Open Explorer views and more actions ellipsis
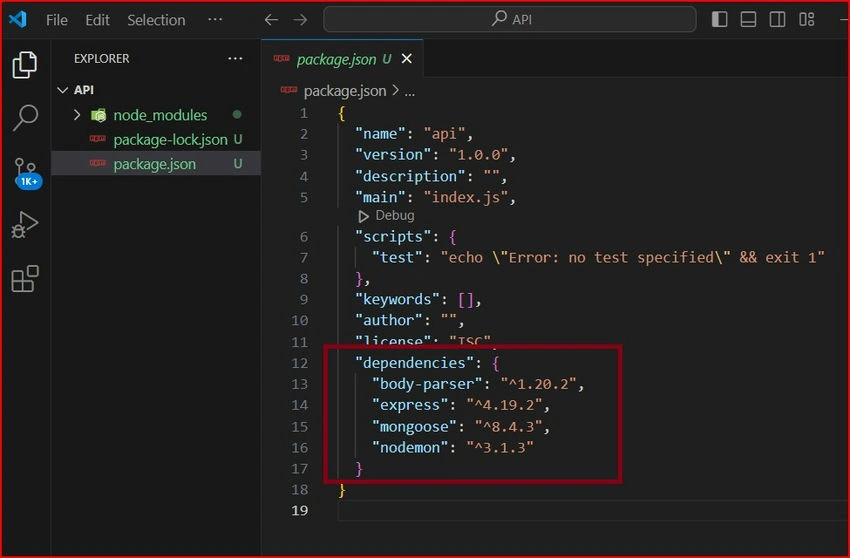Viewport: 850px width, 558px height. (235, 58)
